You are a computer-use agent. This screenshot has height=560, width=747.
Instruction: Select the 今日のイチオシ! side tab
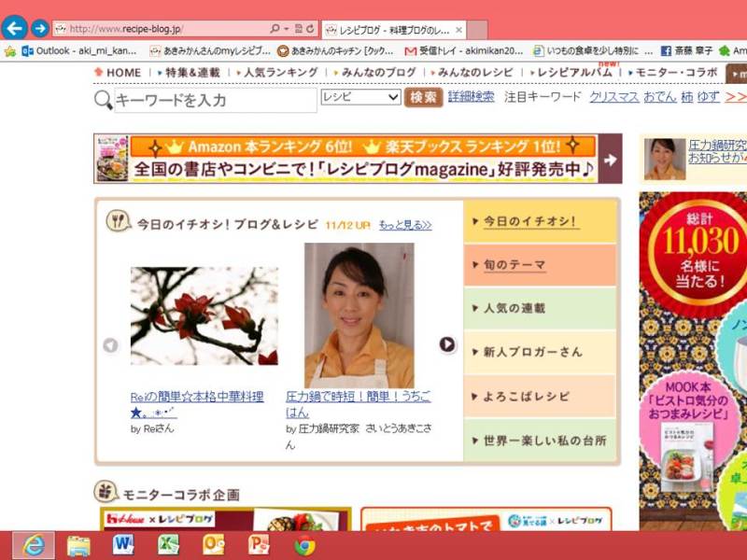(x=541, y=221)
